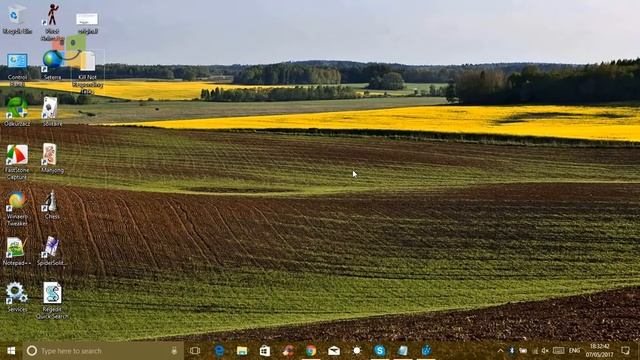
Task: Activate the search box microphone icon
Action: coord(174,351)
